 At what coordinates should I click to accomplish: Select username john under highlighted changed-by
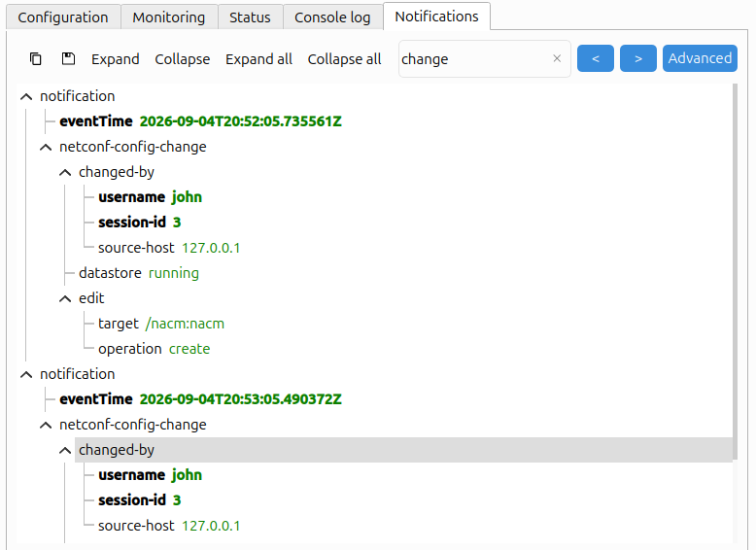150,475
